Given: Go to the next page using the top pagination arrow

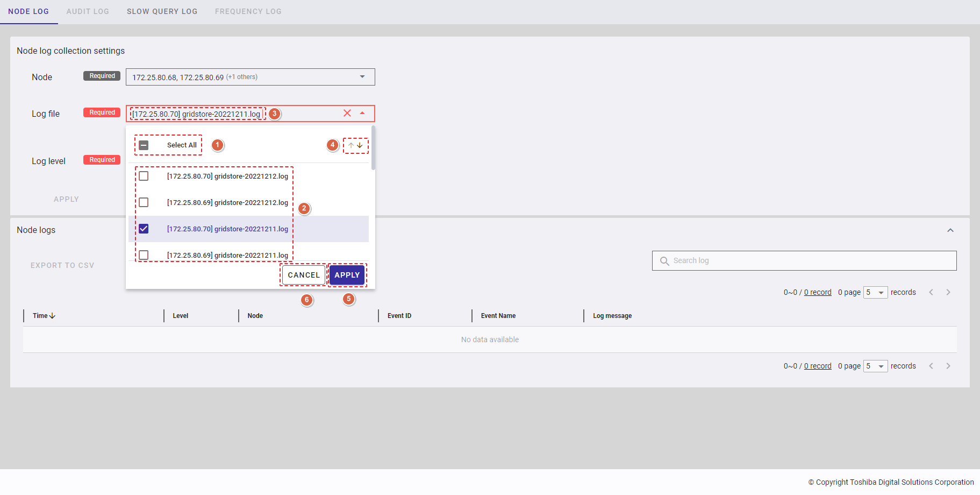Looking at the screenshot, I should 948,292.
